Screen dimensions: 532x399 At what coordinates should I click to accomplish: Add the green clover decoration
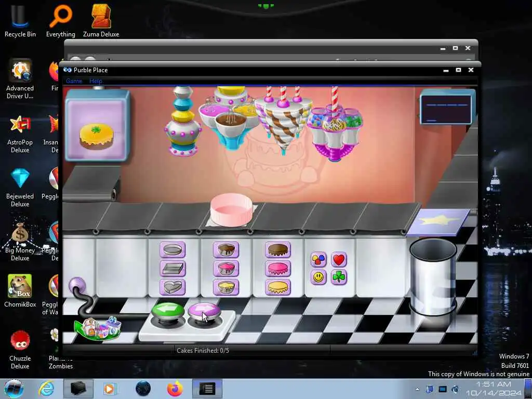click(339, 277)
